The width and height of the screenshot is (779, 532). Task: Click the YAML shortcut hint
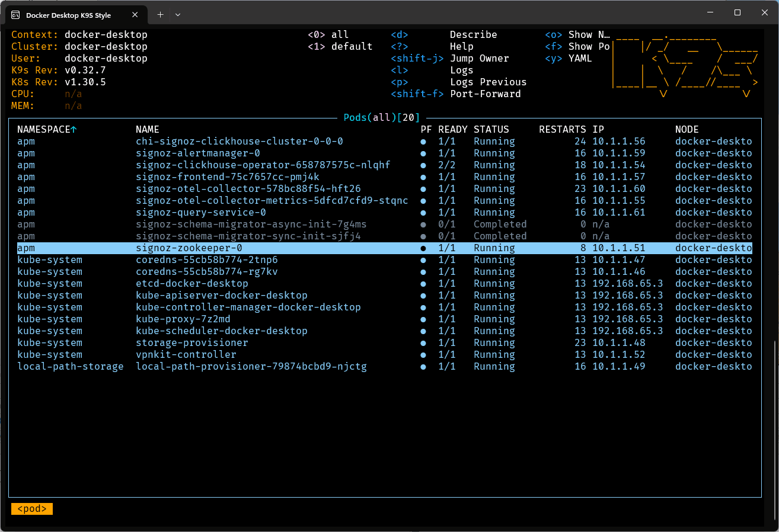click(580, 58)
